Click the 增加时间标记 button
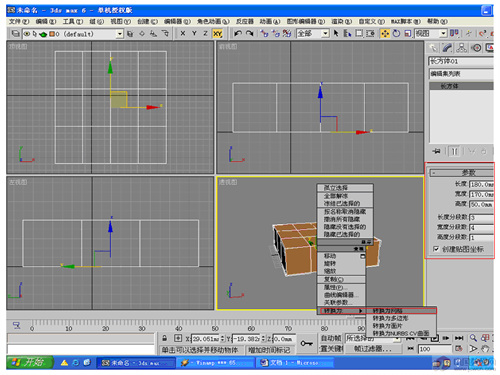Screen dimensions: 500x375 [x=269, y=350]
